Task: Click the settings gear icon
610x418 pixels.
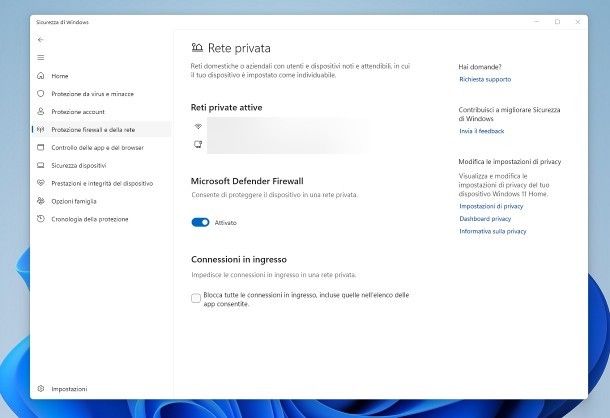Action: (40, 388)
